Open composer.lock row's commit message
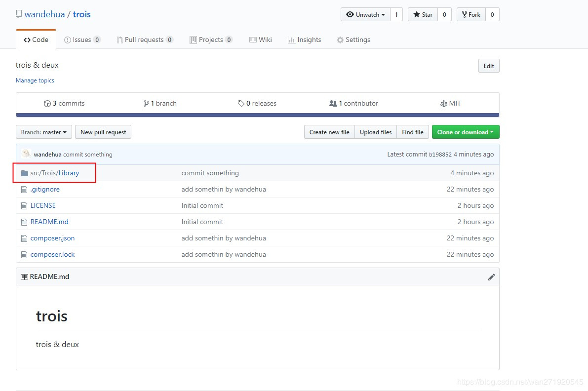The height and width of the screenshot is (391, 588). [224, 255]
